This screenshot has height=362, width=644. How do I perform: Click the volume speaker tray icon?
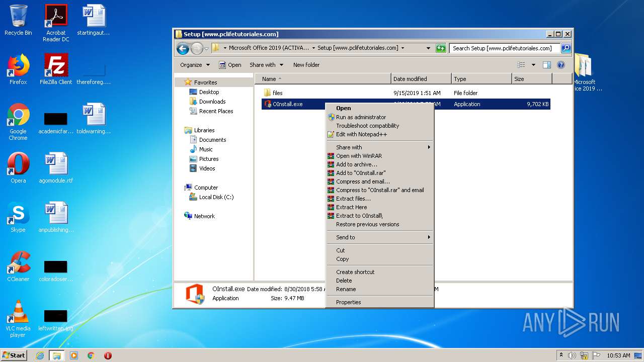click(572, 355)
